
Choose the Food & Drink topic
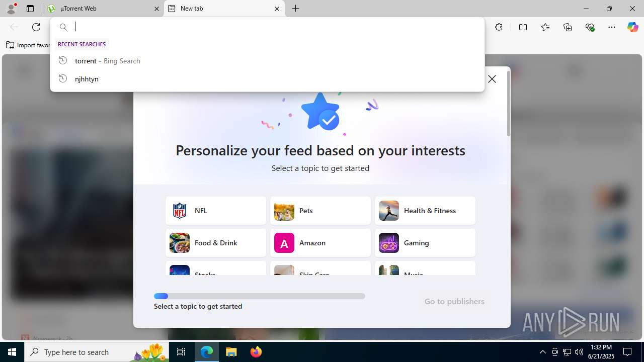tap(216, 243)
